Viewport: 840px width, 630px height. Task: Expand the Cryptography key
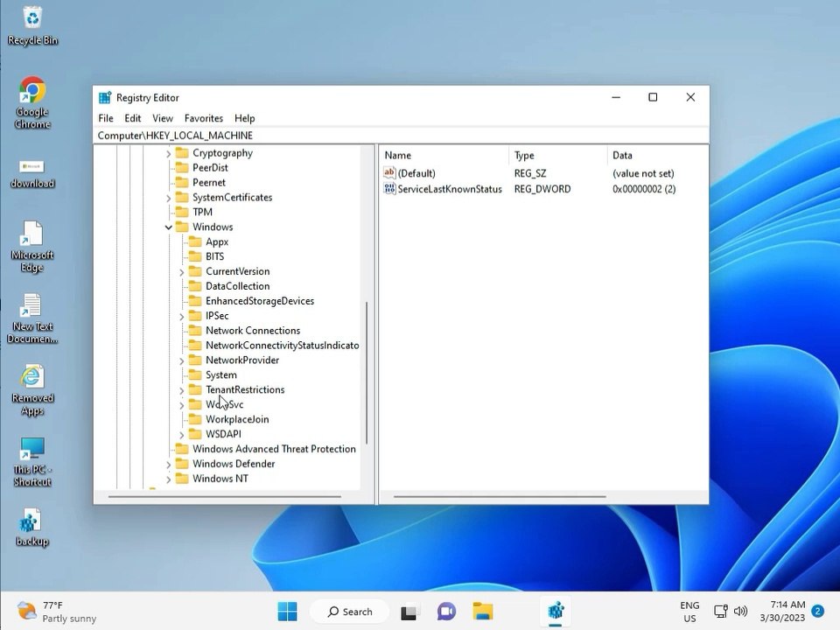[x=168, y=154]
